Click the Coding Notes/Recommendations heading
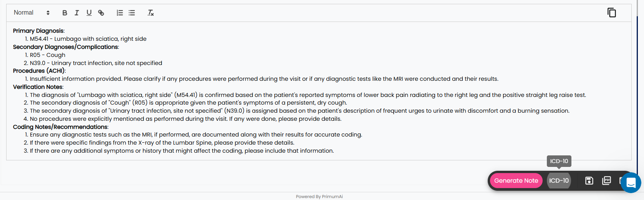644x200 pixels. [x=60, y=127]
